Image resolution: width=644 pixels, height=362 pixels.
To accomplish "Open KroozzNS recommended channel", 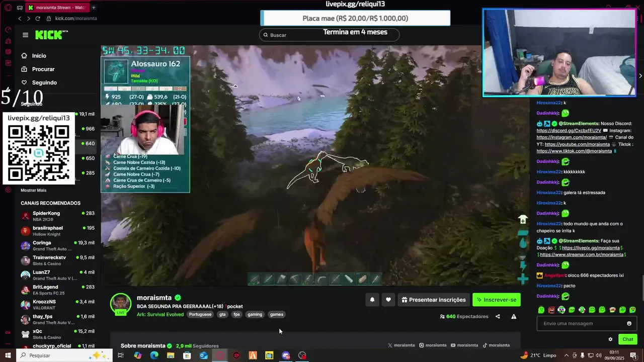I will [x=57, y=305].
